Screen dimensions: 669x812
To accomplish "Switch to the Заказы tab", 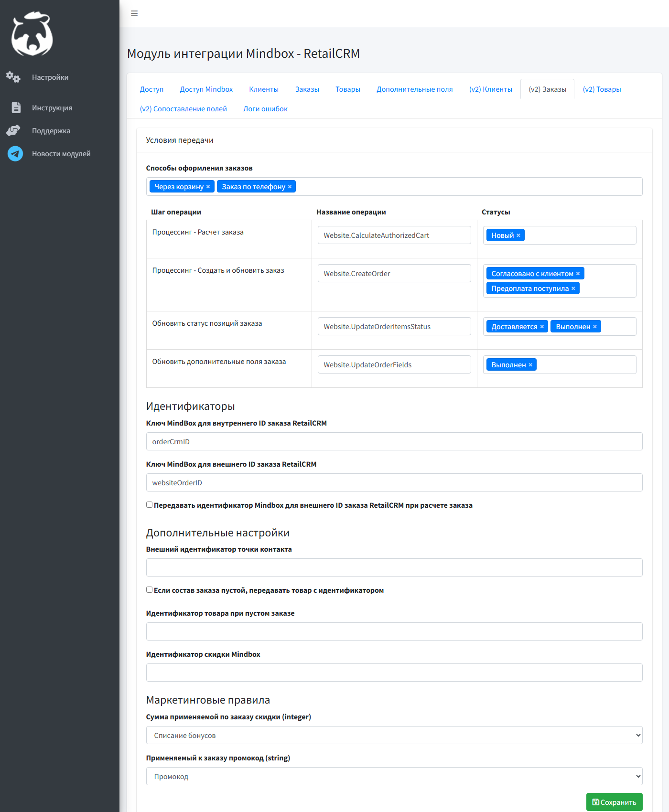I will 307,89.
